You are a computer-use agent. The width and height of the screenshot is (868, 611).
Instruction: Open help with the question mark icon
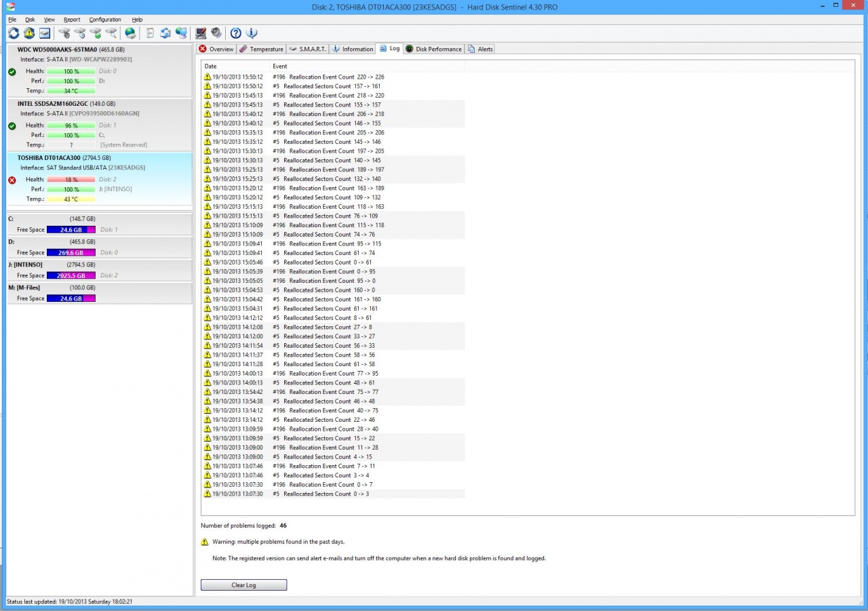click(236, 33)
